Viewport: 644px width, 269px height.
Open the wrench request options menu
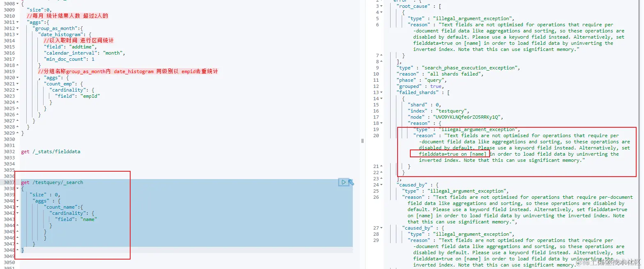(351, 182)
